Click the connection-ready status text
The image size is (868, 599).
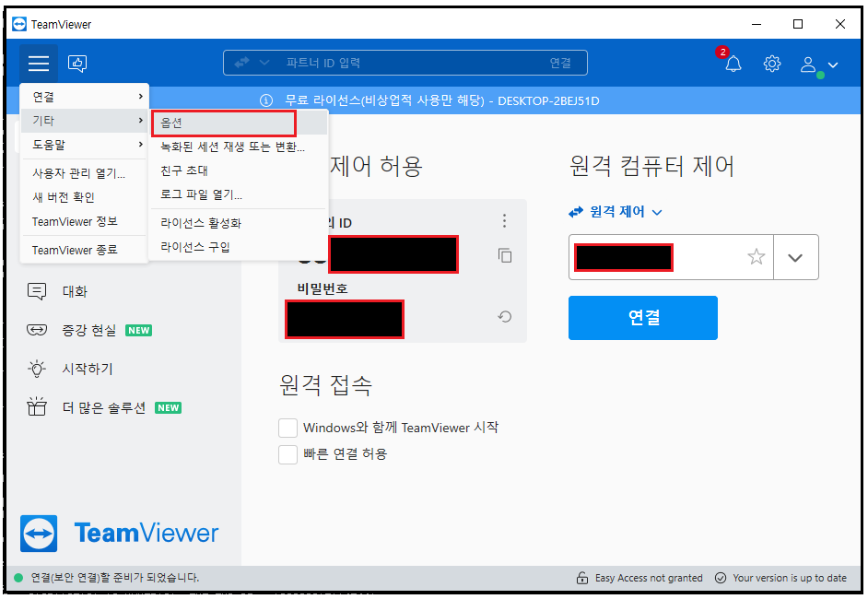pyautogui.click(x=114, y=578)
